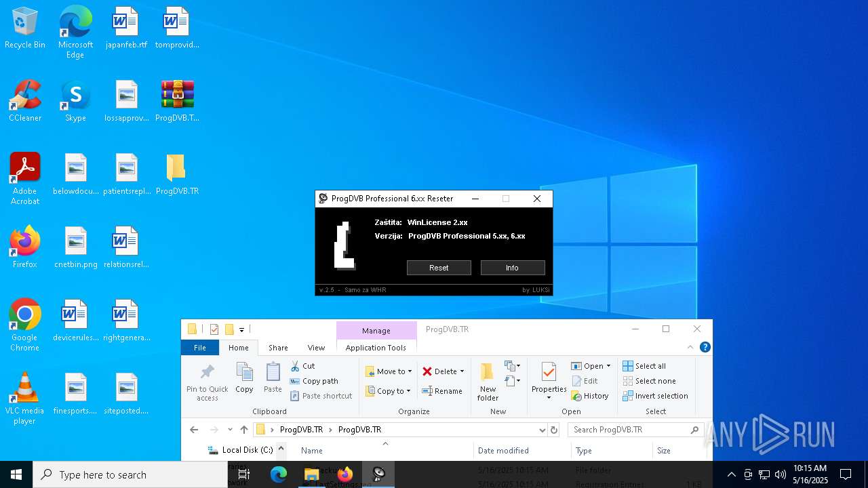Click first ProgDVB.TR breadcrumb in address bar
Screen dimensions: 868x488
(x=301, y=430)
